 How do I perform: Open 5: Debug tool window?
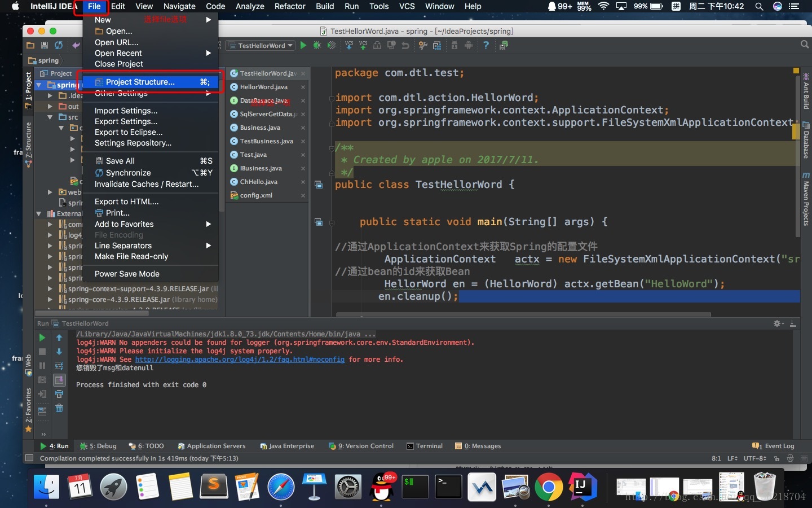coord(98,446)
